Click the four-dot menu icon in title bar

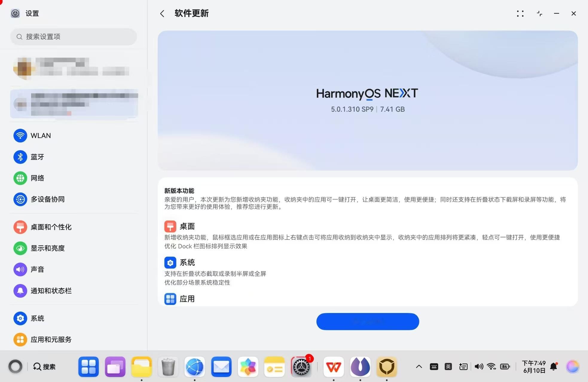[520, 13]
